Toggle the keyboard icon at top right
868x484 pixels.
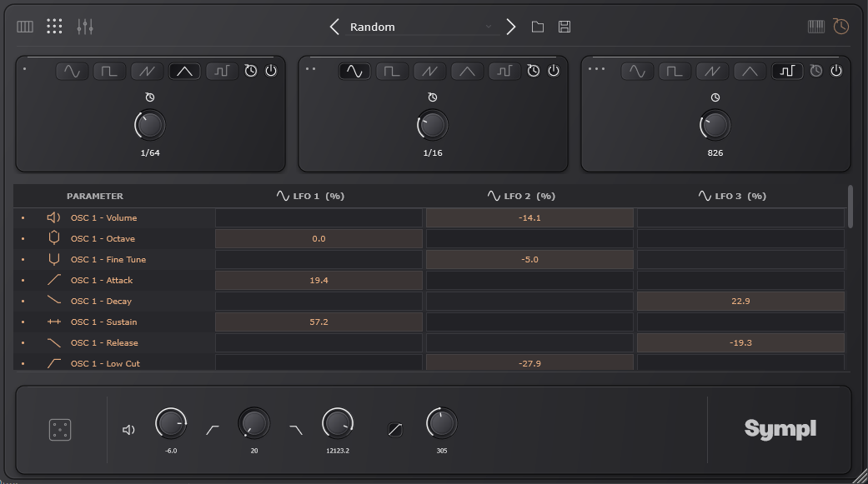point(816,27)
